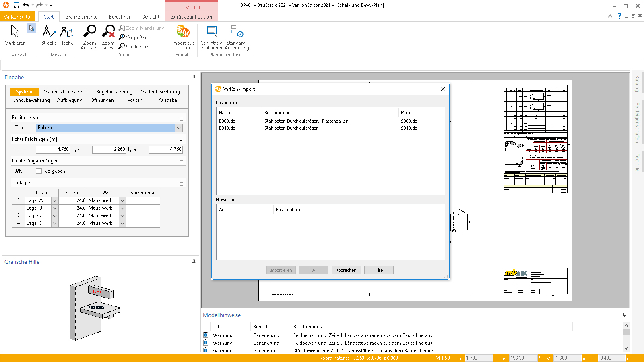Open Material/Querschnitt input tab
Screen dimensions: 644x362
click(66, 92)
